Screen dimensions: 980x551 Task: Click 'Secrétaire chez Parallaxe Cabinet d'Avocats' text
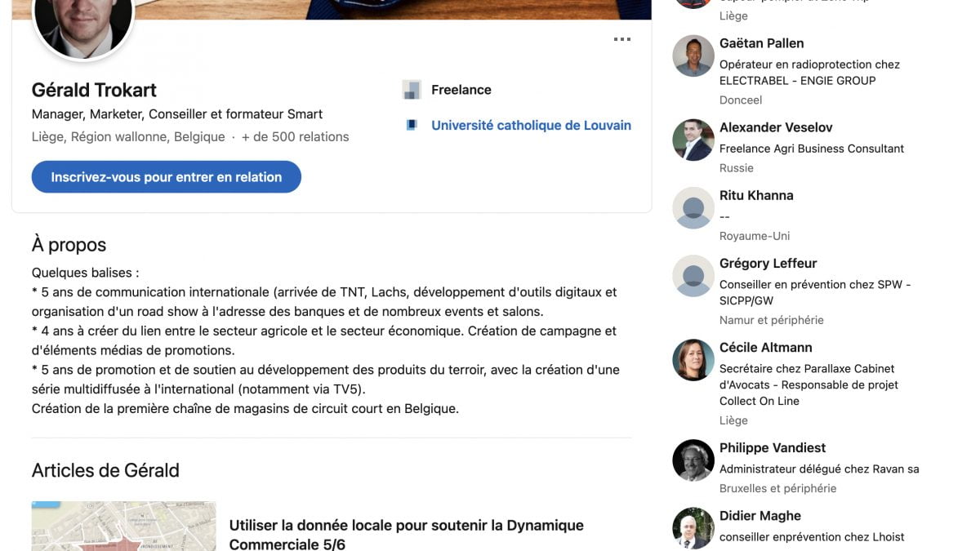[x=808, y=384]
